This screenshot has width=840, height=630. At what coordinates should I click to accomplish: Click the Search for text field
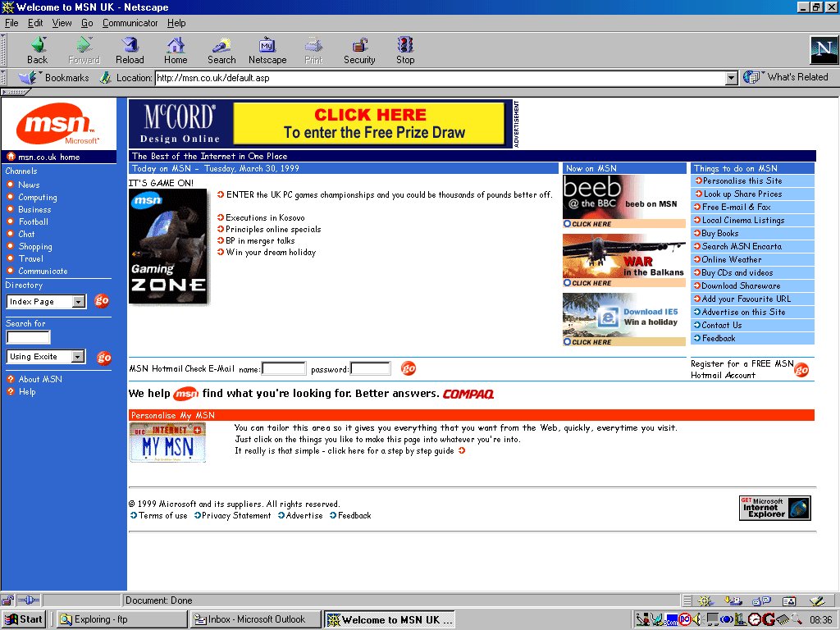tap(29, 337)
